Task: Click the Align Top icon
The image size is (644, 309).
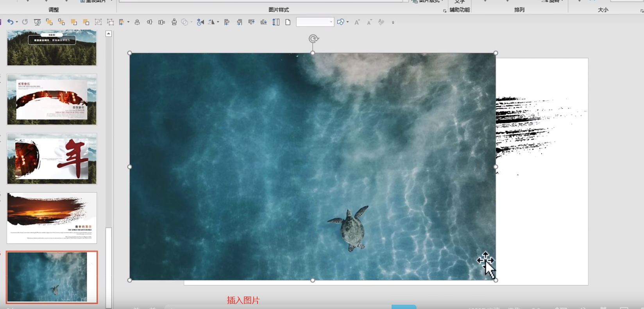Action: pyautogui.click(x=251, y=22)
